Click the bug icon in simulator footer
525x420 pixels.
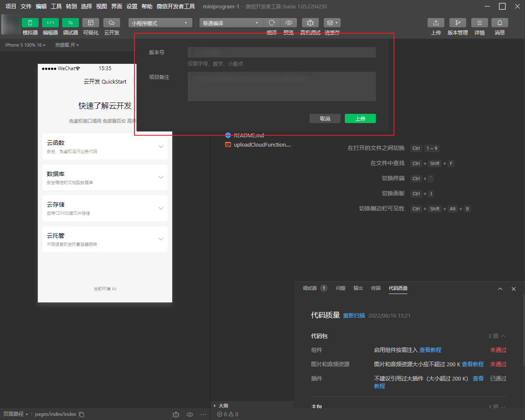[176, 415]
